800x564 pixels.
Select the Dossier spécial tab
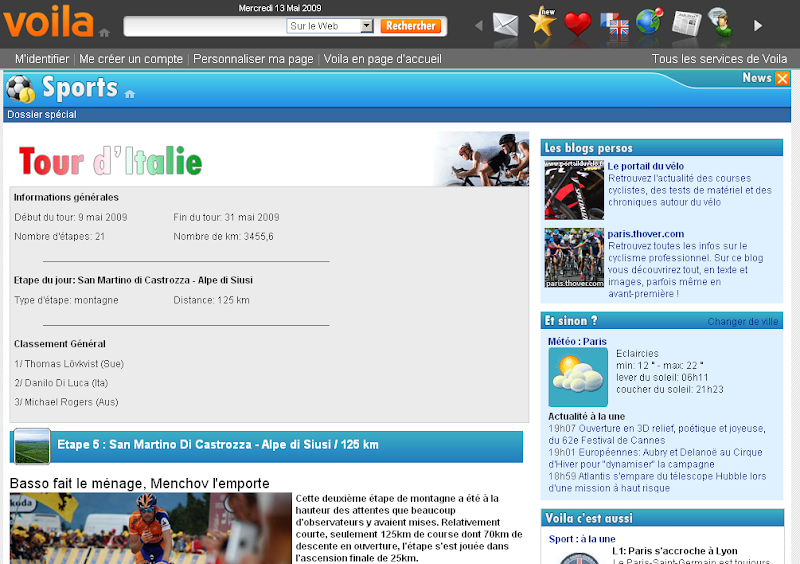coord(42,115)
